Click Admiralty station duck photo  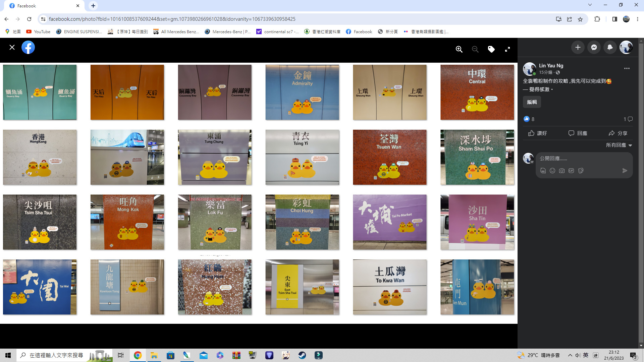302,92
